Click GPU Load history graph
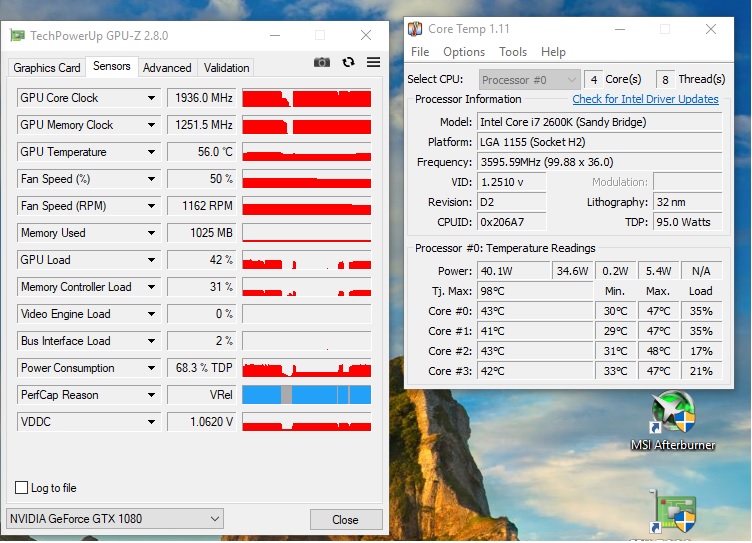 (306, 260)
